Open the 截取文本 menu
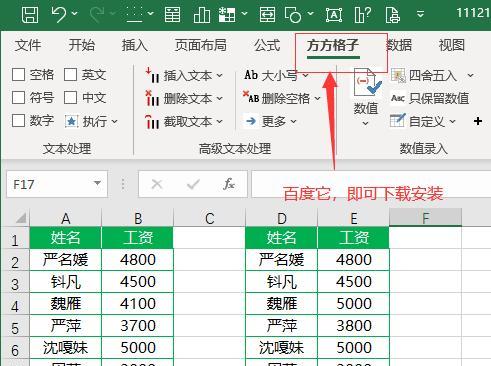 pyautogui.click(x=184, y=122)
